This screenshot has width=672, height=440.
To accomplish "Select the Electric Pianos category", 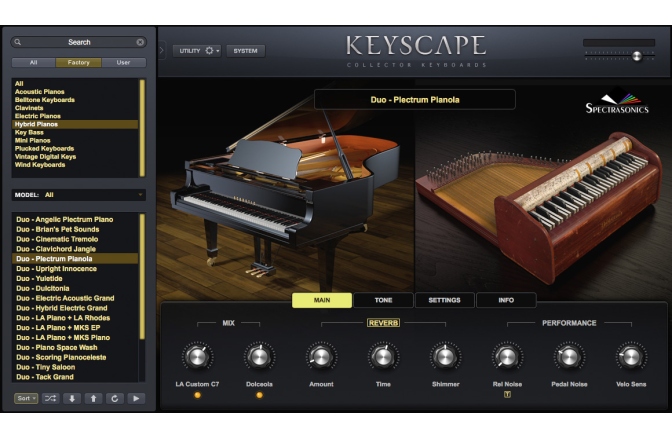I will (x=75, y=116).
